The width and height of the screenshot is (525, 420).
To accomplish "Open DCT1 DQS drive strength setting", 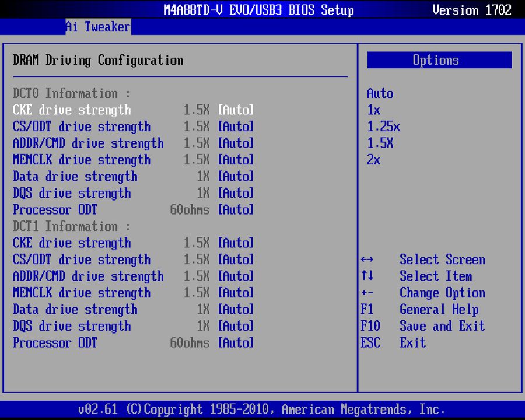I will pyautogui.click(x=72, y=326).
